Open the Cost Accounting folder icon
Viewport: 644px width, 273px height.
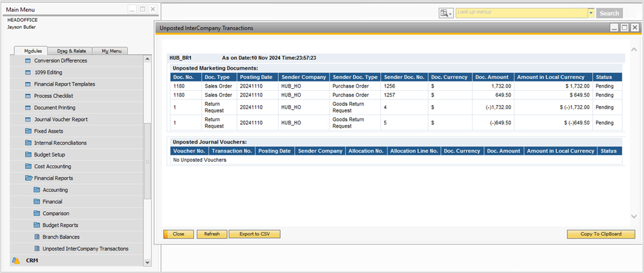coord(28,166)
